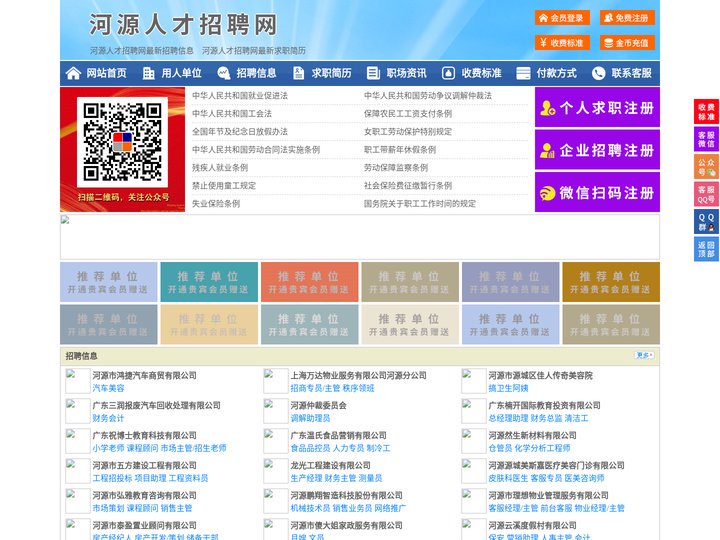Open 中华人民共和国就业促进法 link
This screenshot has width=720, height=540.
[240, 96]
